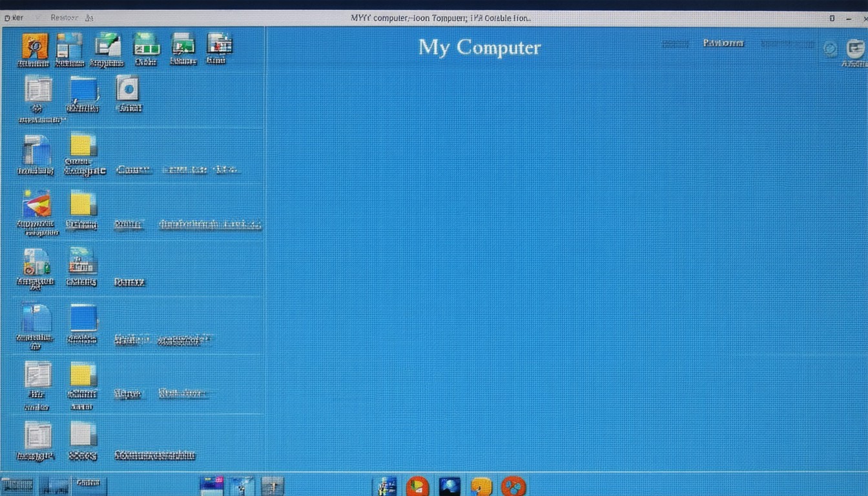Image resolution: width=868 pixels, height=496 pixels.
Task: Open the orange-and-blue round icon in the taskbar
Action: [x=514, y=486]
